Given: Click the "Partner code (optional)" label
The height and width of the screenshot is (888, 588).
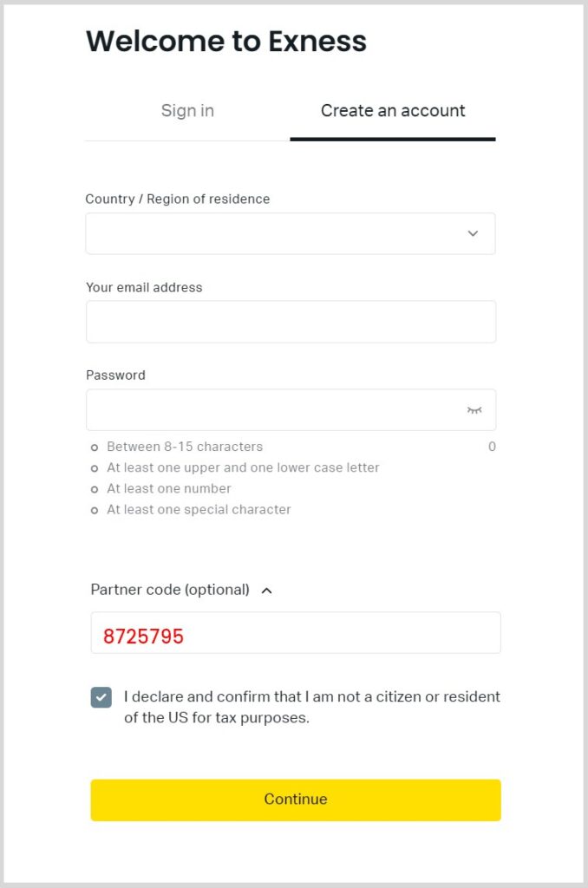Looking at the screenshot, I should pos(170,590).
